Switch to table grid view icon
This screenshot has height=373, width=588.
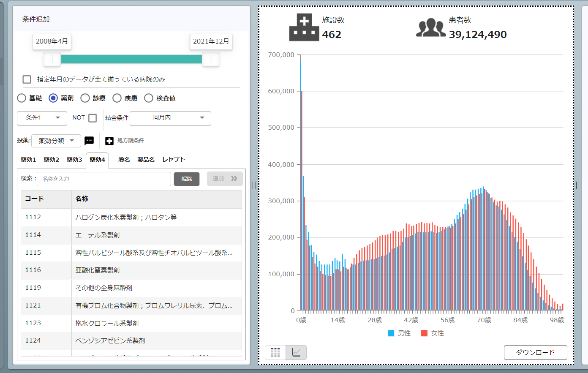click(275, 352)
